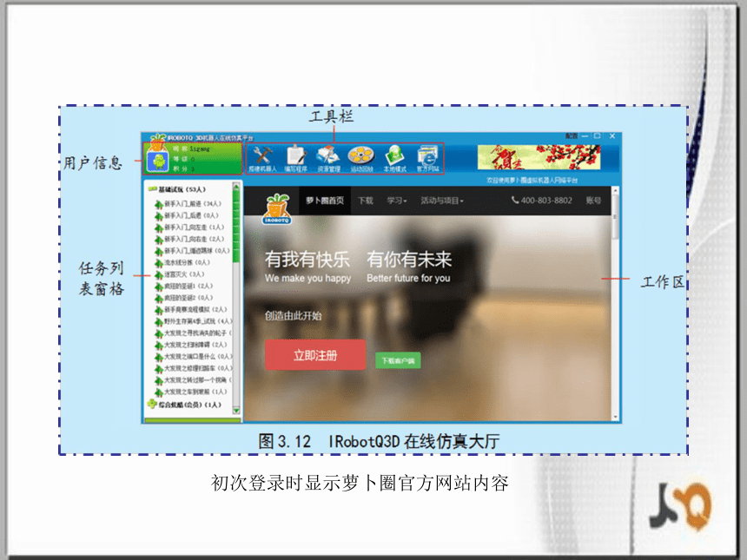The height and width of the screenshot is (560, 747).
Task: Click the phone icon beside 400-803-8802
Action: pos(515,200)
